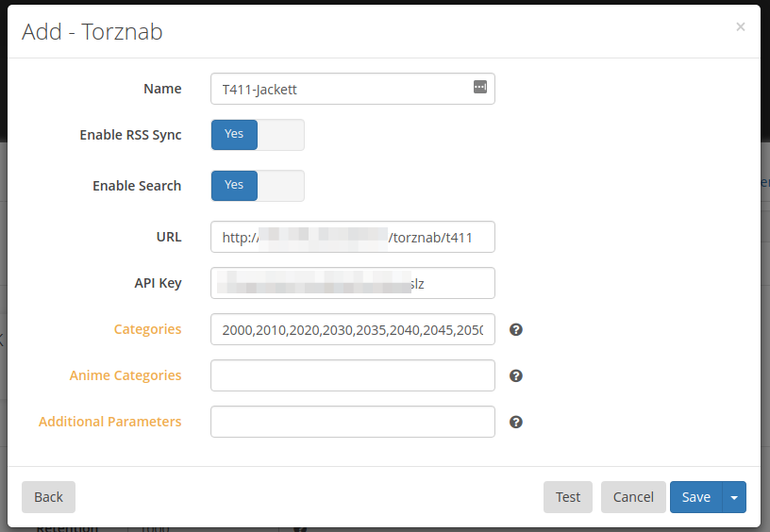Expand the Save button dropdown arrow
The height and width of the screenshot is (532, 770).
tap(733, 497)
